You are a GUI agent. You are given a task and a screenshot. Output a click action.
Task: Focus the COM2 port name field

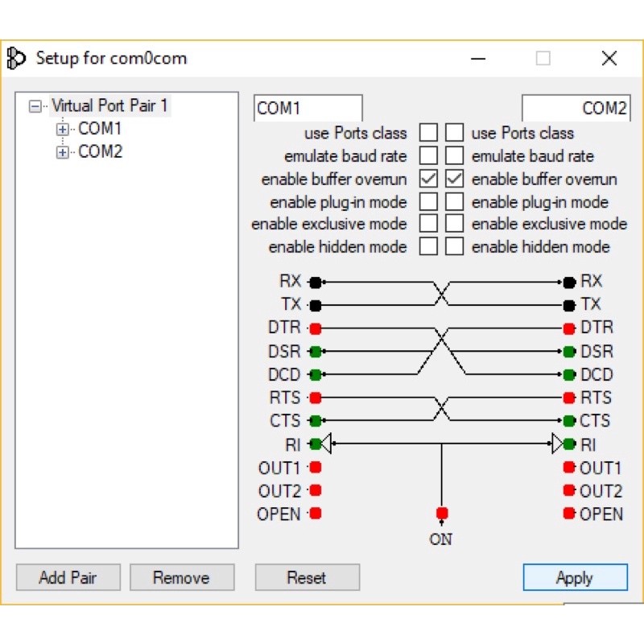click(x=576, y=108)
